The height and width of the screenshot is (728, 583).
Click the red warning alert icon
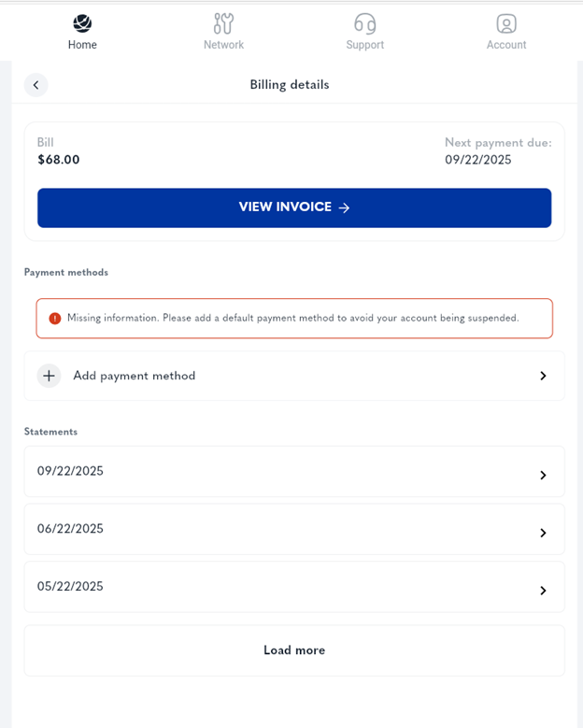[x=55, y=319]
